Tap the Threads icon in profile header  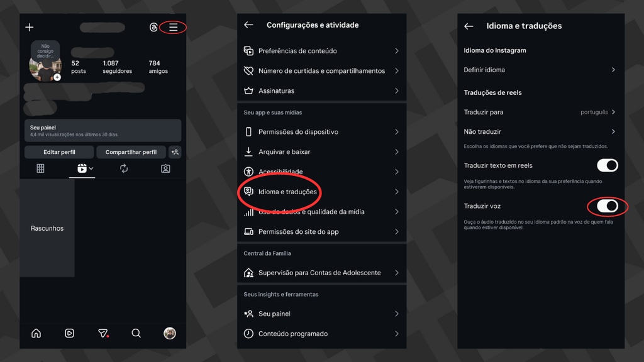[154, 28]
